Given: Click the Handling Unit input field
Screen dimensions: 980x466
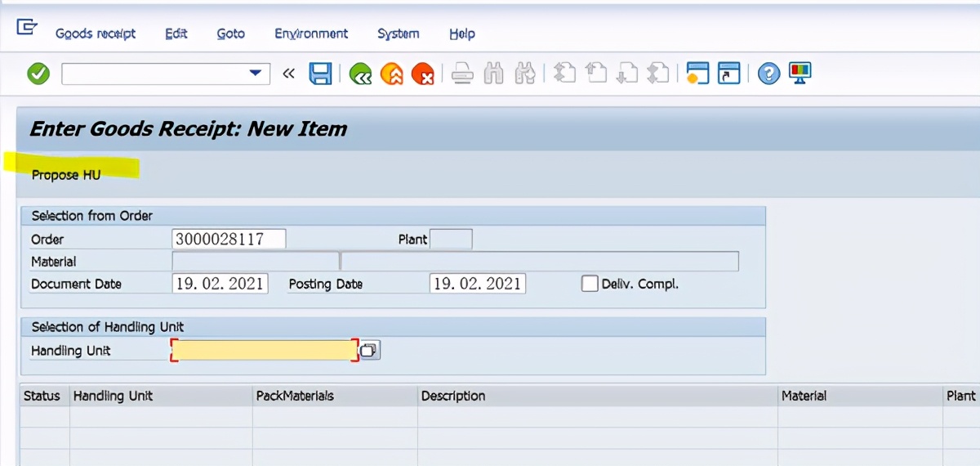Looking at the screenshot, I should (x=264, y=351).
